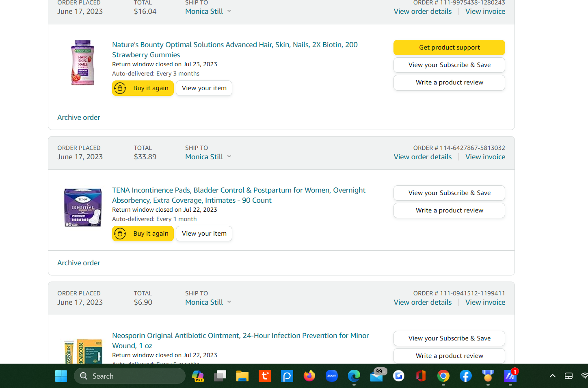Open the Windows Start menu
Viewport: 588px width, 388px height.
(x=61, y=376)
